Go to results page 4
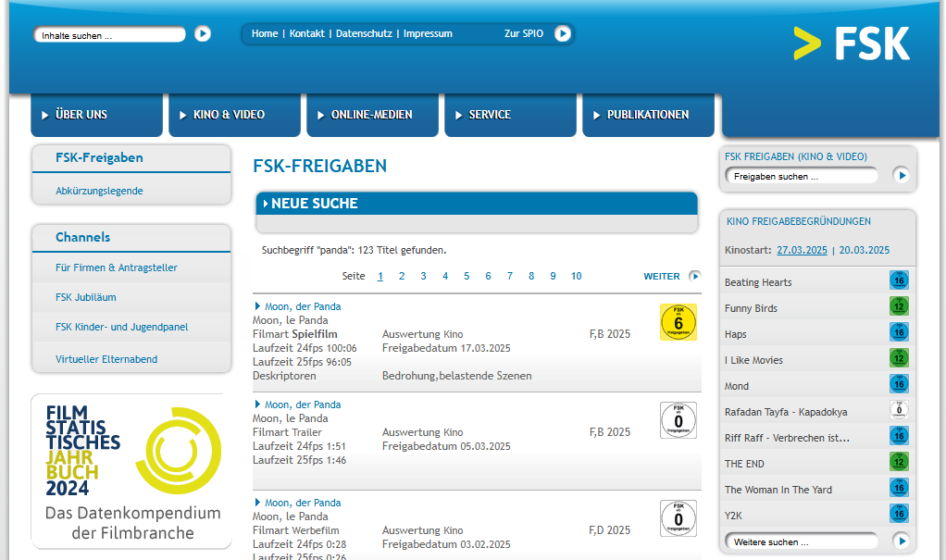 (445, 276)
